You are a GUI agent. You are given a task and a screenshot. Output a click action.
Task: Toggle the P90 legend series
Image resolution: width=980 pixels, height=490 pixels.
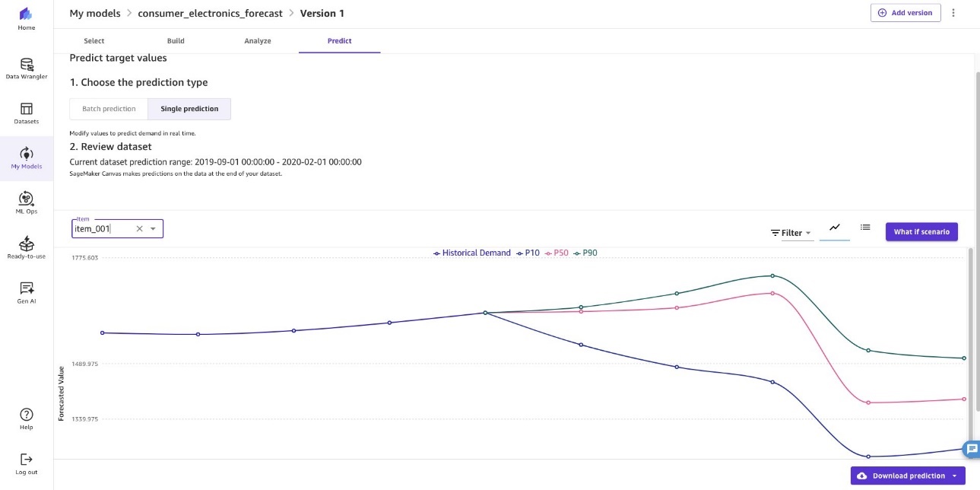[585, 253]
